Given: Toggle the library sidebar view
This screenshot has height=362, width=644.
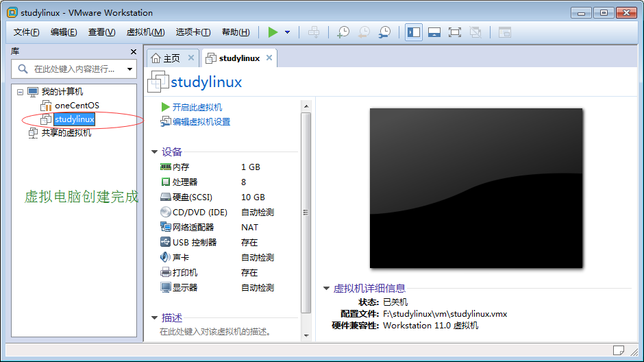Looking at the screenshot, I should coord(414,32).
